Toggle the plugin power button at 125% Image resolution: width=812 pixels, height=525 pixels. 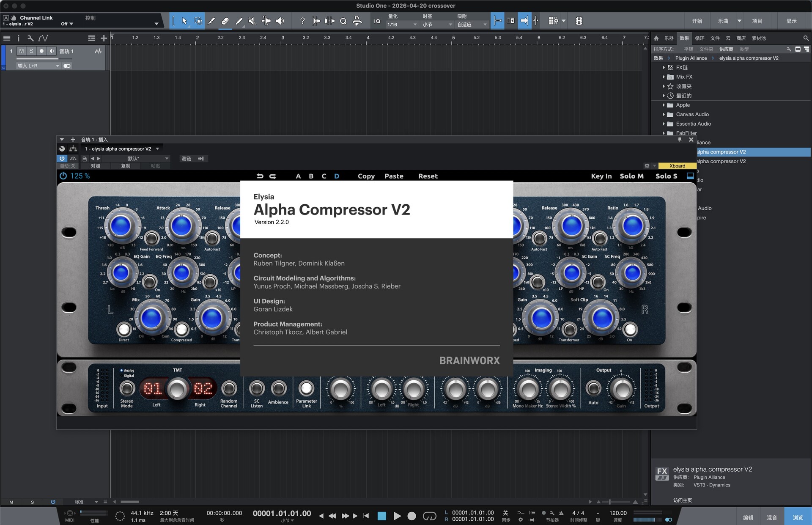click(63, 176)
